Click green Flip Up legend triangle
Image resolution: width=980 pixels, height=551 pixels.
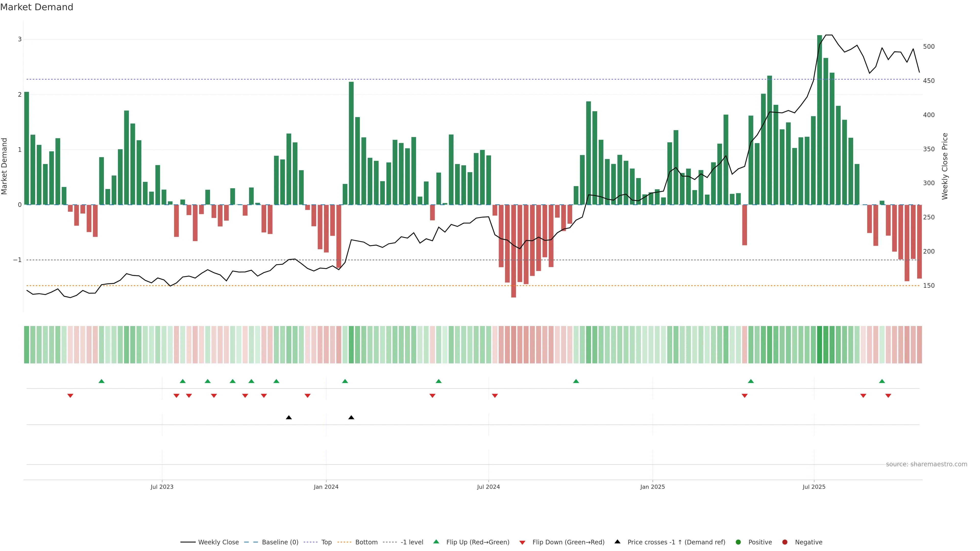point(436,542)
